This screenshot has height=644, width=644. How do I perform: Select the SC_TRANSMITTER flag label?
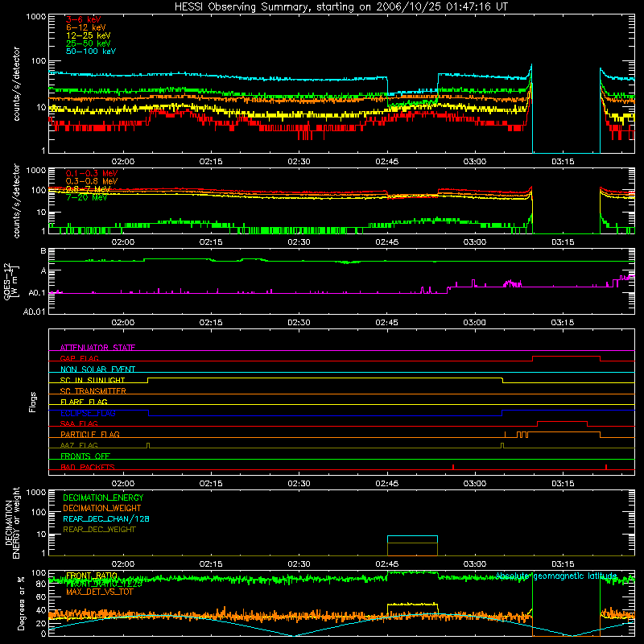93,390
